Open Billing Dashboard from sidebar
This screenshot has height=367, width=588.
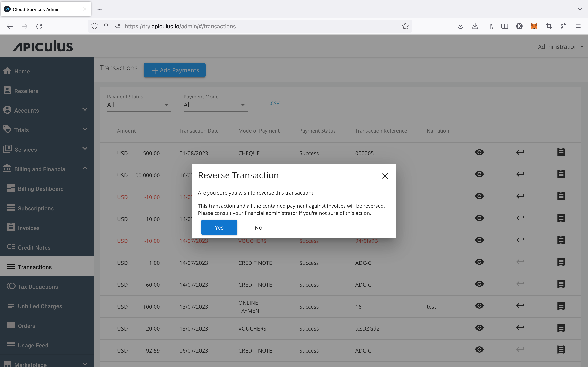coord(41,189)
